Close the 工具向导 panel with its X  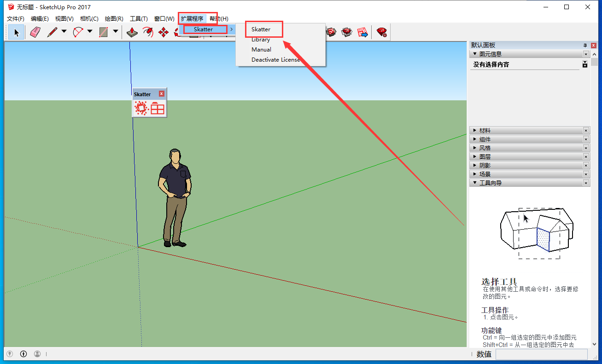[586, 183]
